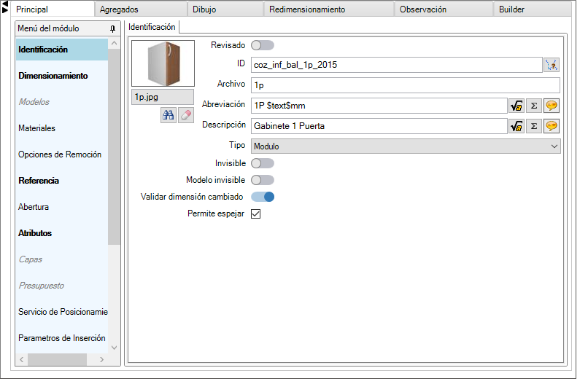Uncheck the Permite espejar checkbox
This screenshot has width=588, height=384.
[x=256, y=213]
